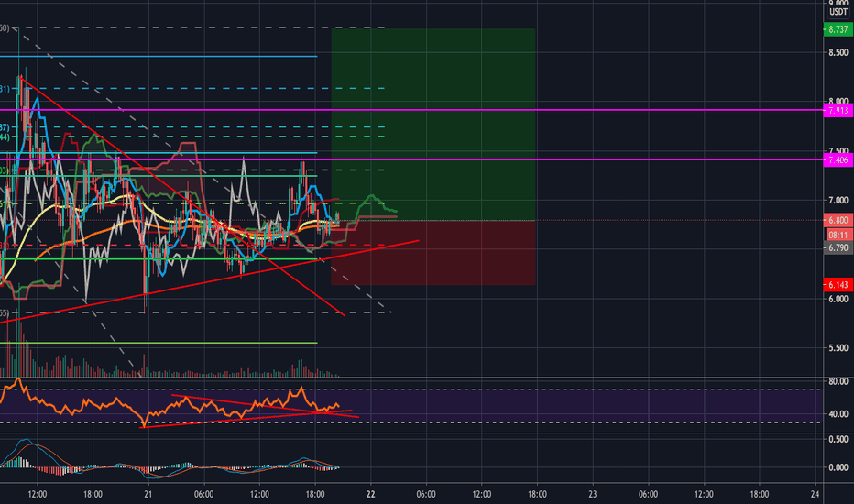The width and height of the screenshot is (854, 504).
Task: Click the 21 date label on time axis
Action: coord(148,494)
